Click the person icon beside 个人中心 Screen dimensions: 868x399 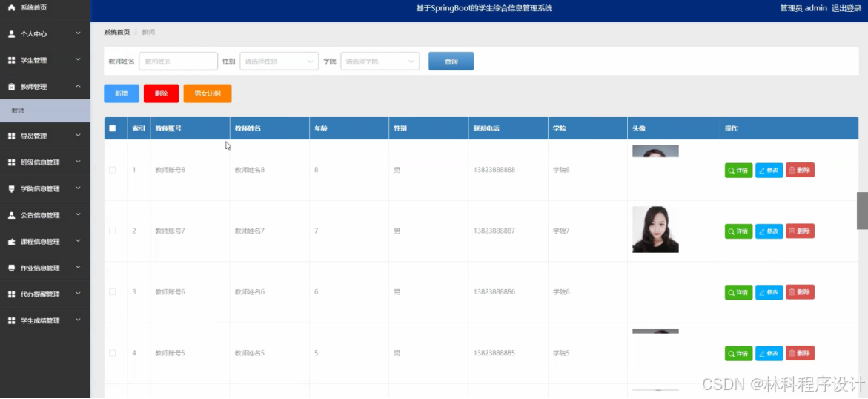point(11,34)
